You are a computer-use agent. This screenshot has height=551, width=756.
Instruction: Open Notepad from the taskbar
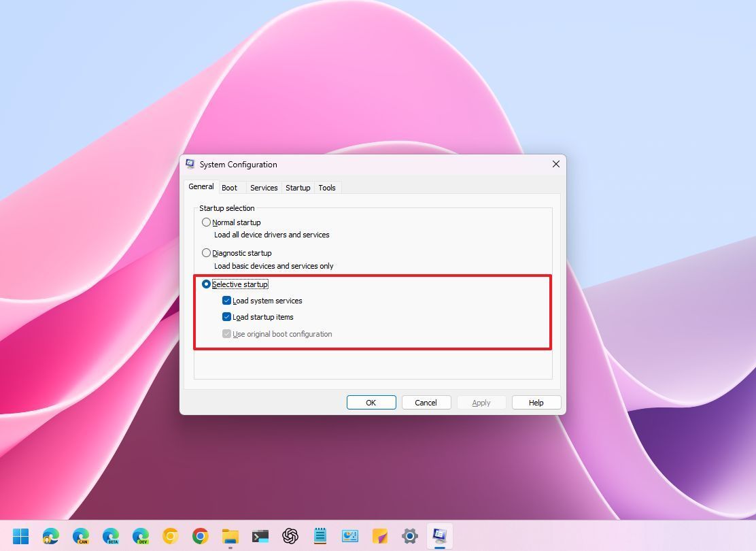point(320,536)
